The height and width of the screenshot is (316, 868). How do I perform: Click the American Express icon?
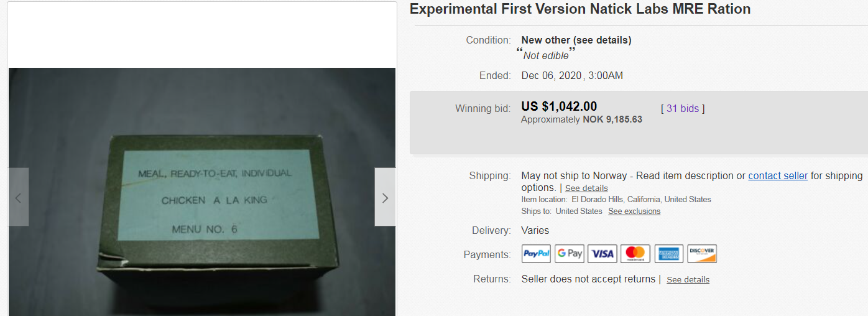[x=669, y=254]
